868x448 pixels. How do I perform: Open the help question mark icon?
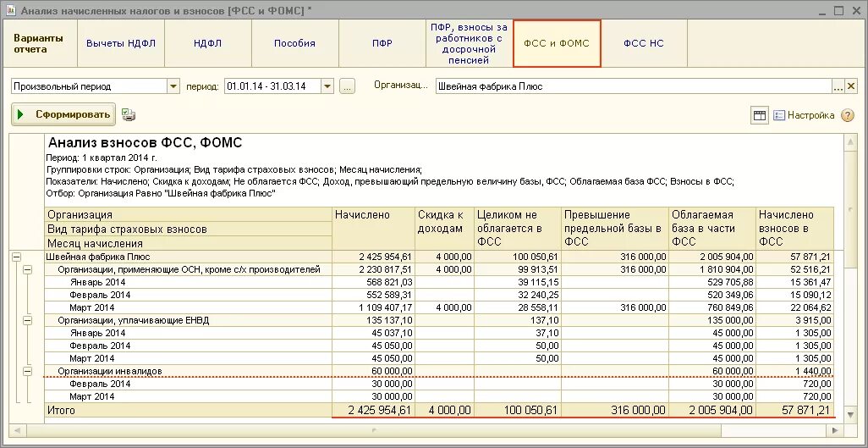click(848, 115)
